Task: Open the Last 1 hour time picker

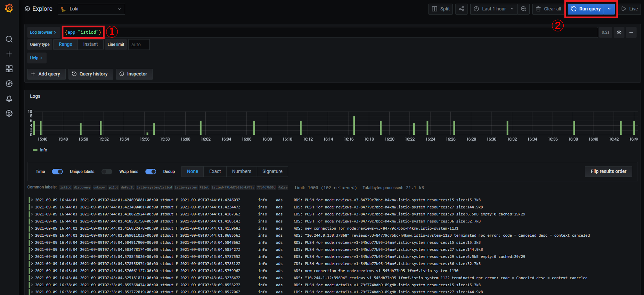Action: coord(493,9)
